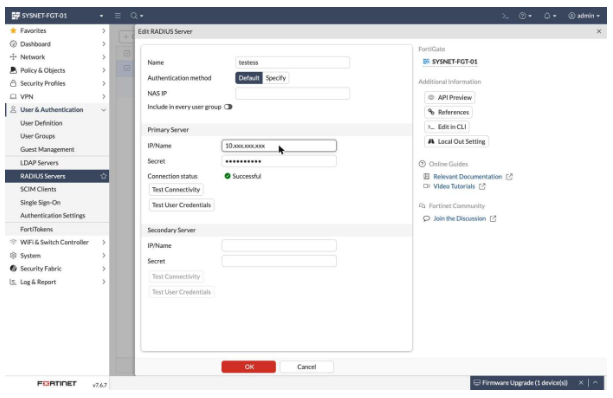This screenshot has height=398, width=613.
Task: Click the Primary Server IP/Name field
Action: coord(279,145)
